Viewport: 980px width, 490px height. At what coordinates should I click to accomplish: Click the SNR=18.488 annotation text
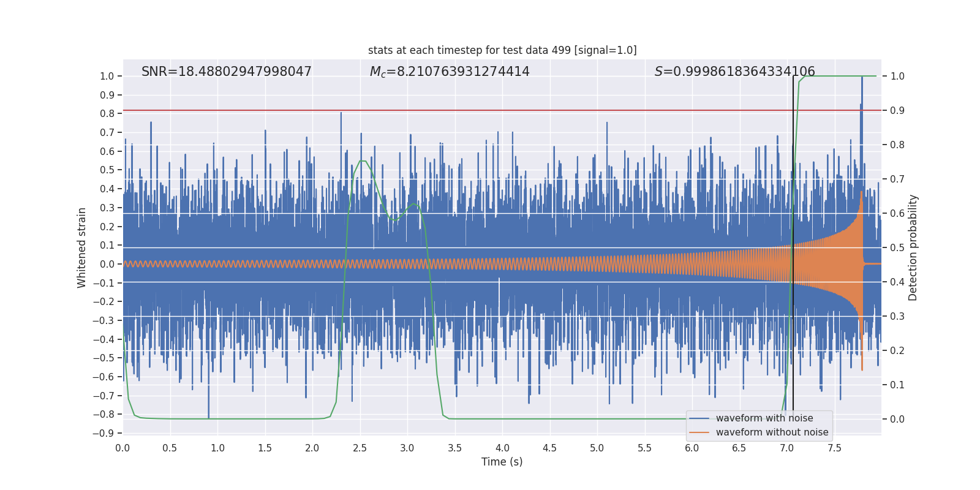(x=227, y=72)
